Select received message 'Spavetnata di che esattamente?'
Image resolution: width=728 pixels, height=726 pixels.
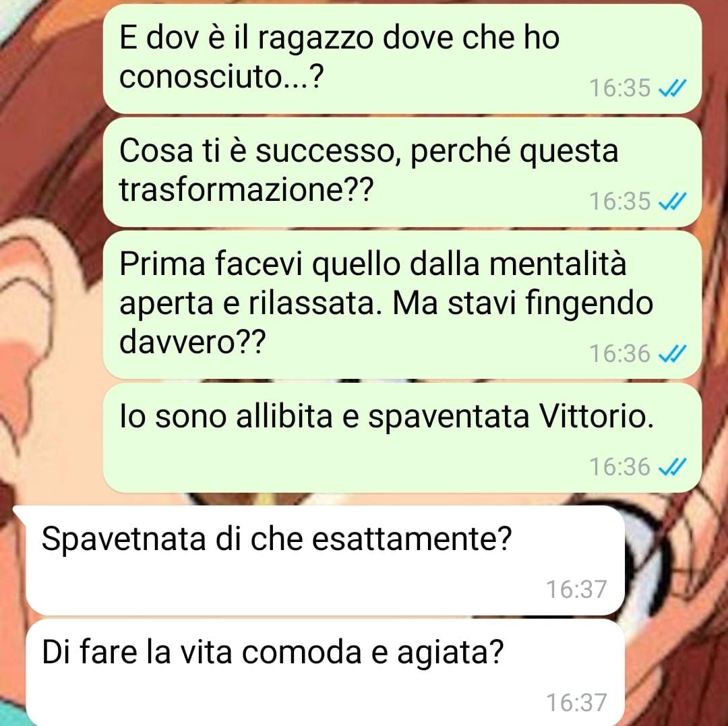[x=325, y=561]
